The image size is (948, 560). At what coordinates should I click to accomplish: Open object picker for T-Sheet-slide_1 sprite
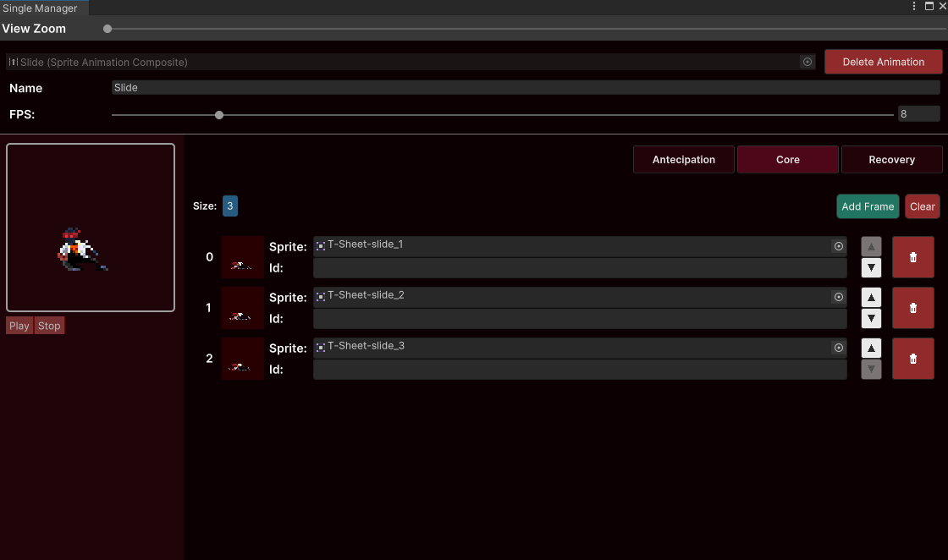838,246
